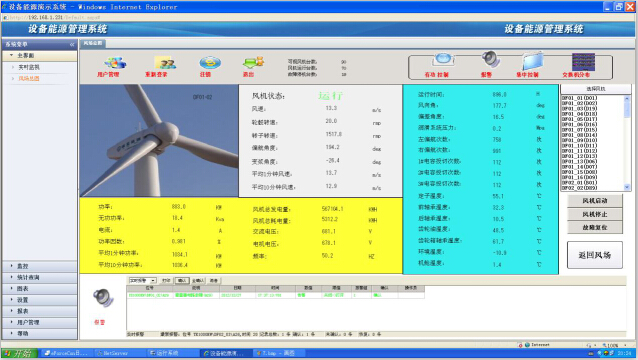Click the 风机停止 turbine stop button
This screenshot has width=638, height=360.
pyautogui.click(x=594, y=214)
